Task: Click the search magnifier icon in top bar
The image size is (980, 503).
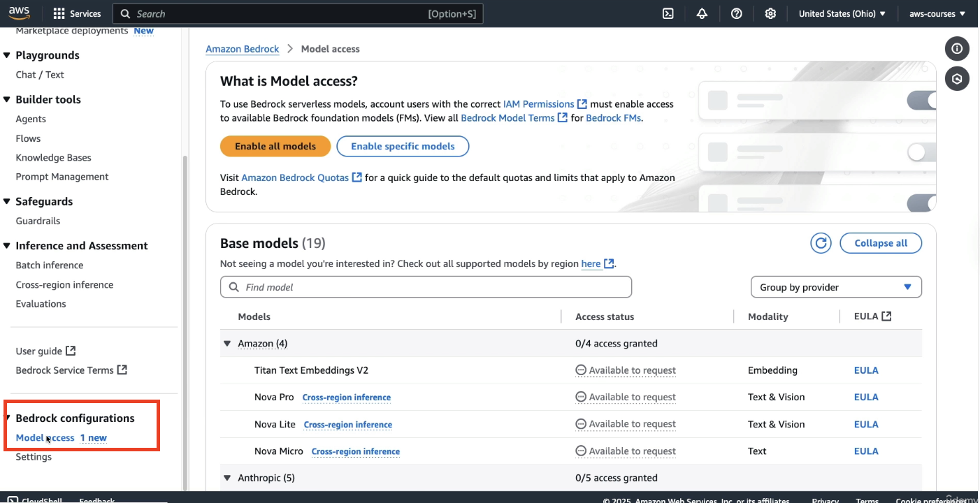Action: pyautogui.click(x=125, y=13)
